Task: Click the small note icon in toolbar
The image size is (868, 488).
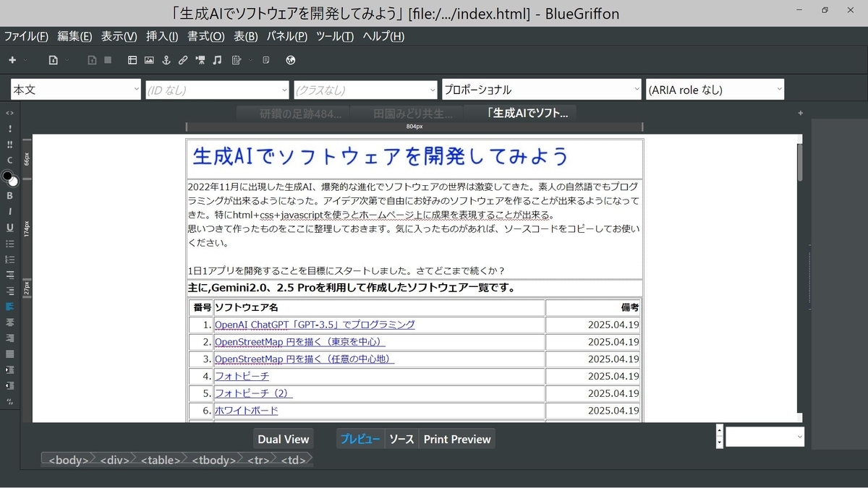Action: (x=266, y=60)
